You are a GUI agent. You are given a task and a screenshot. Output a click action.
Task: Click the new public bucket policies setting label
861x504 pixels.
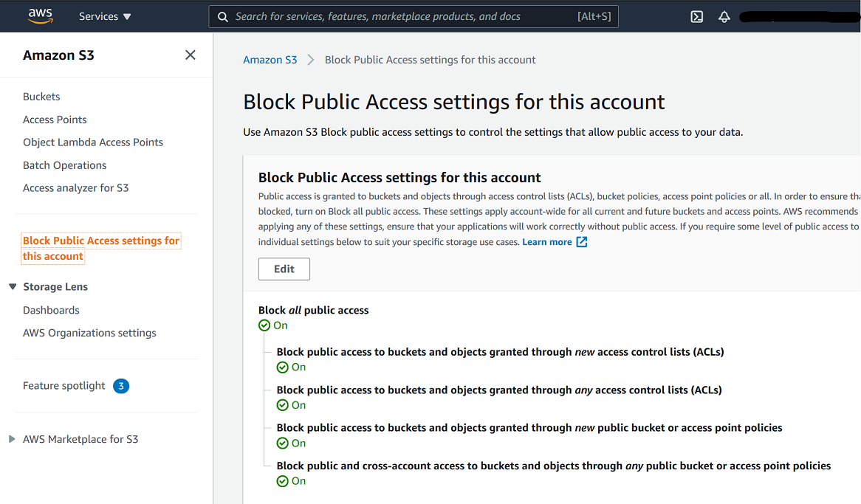coord(529,428)
